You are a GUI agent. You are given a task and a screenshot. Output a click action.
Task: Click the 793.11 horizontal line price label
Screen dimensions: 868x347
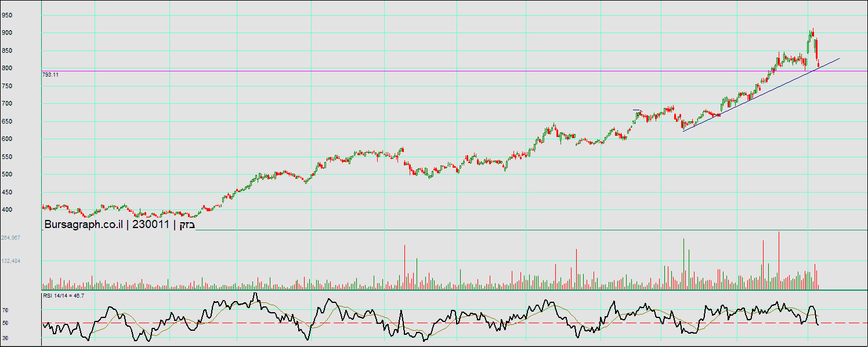click(50, 75)
